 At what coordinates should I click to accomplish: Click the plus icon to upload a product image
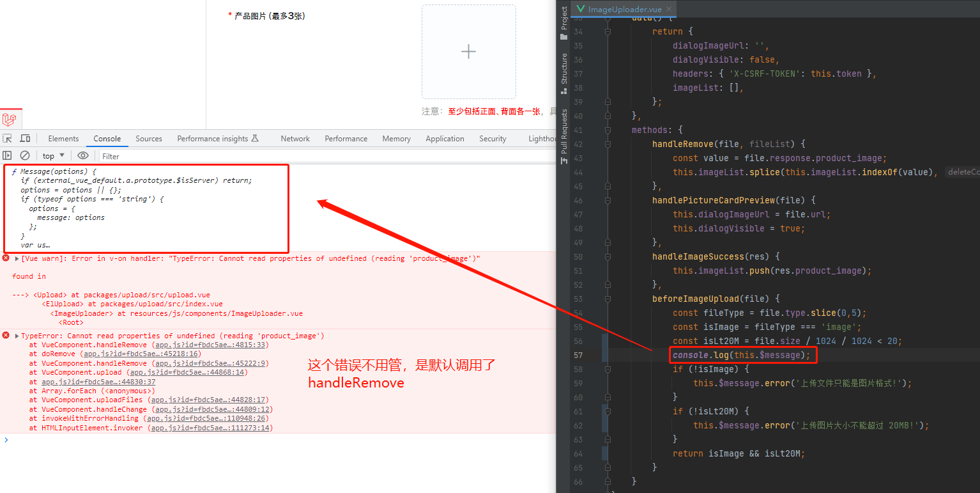(469, 52)
